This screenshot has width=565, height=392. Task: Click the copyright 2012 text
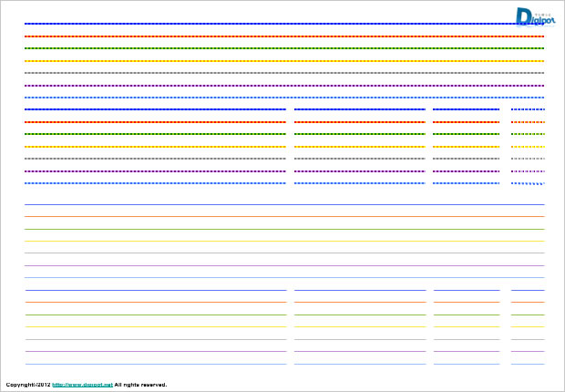[x=27, y=385]
